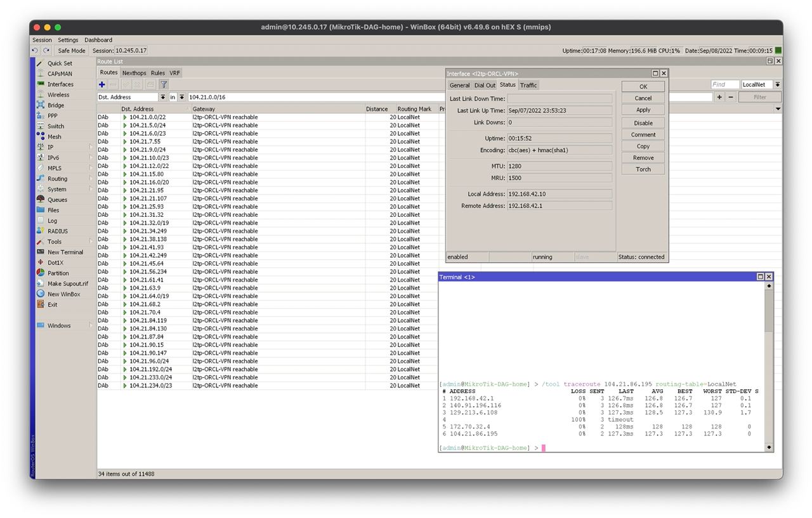The height and width of the screenshot is (518, 812).
Task: Switch to the Dial Out tab
Action: [x=485, y=85]
